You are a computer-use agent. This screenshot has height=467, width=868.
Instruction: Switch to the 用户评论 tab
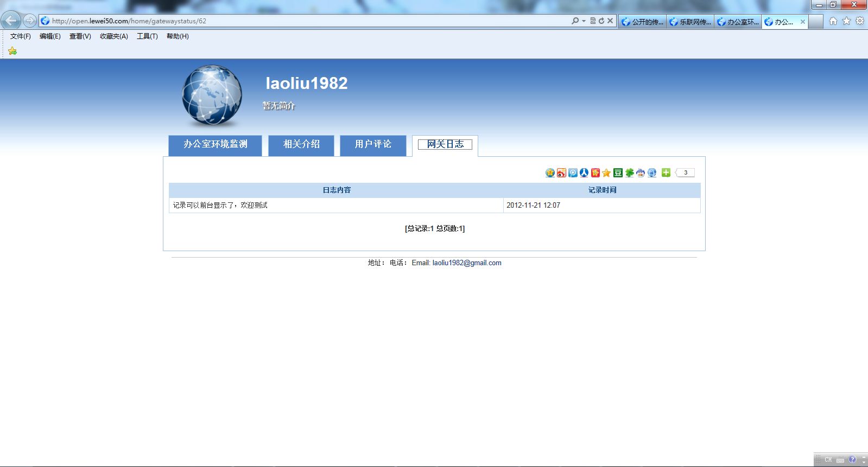(373, 145)
